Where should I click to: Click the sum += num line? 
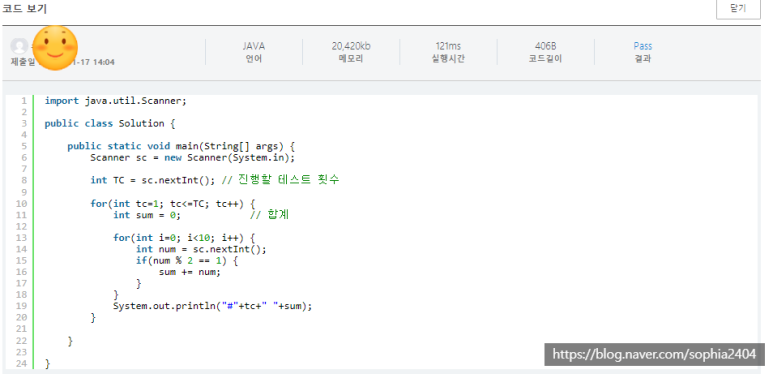click(190, 272)
